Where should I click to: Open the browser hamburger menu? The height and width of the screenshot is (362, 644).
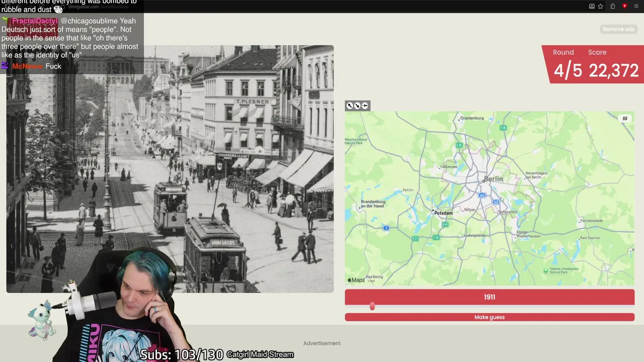(x=636, y=6)
